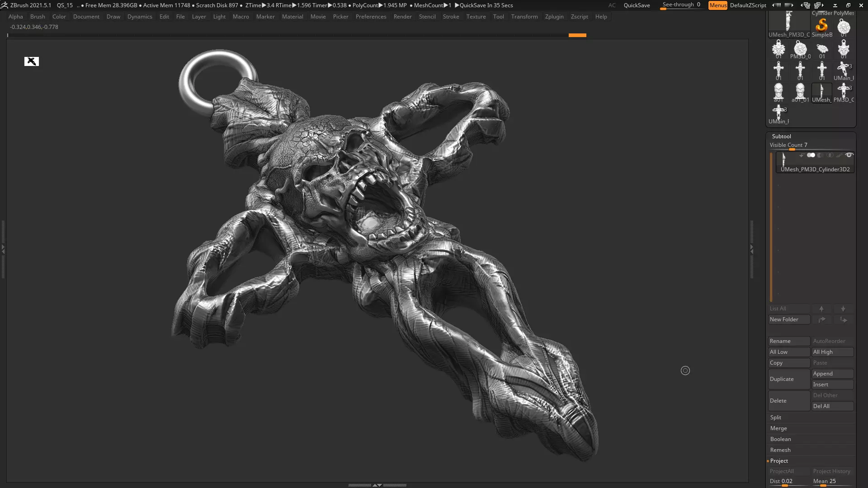The height and width of the screenshot is (488, 868).
Task: Click the Delete subtool button
Action: pos(789,401)
